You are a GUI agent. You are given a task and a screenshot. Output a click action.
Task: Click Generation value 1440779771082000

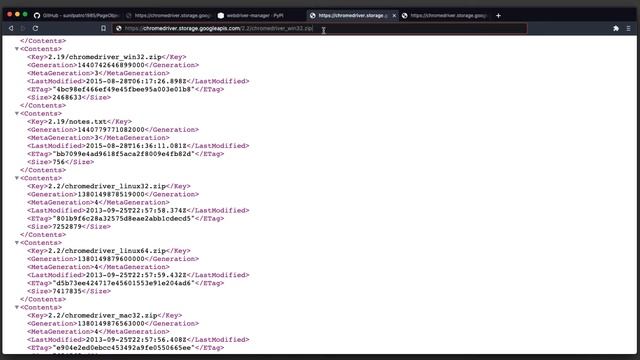[111, 130]
